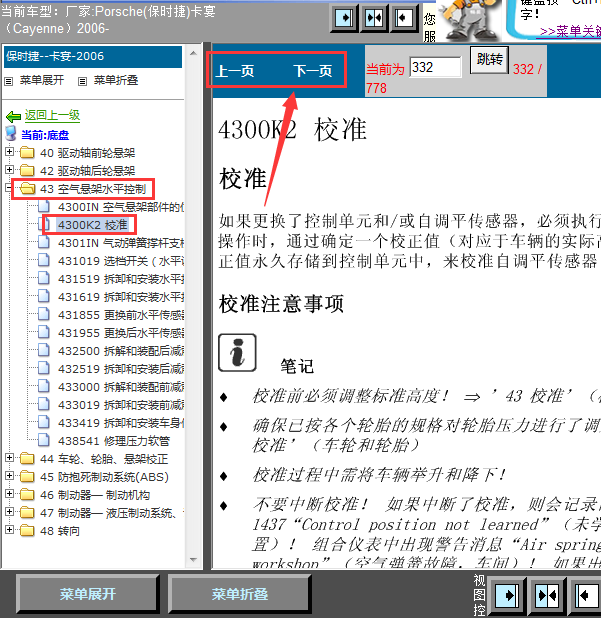Viewport: 601px width, 618px height.
Task: Click 菜单折叠 text in tree header
Action: click(115, 80)
